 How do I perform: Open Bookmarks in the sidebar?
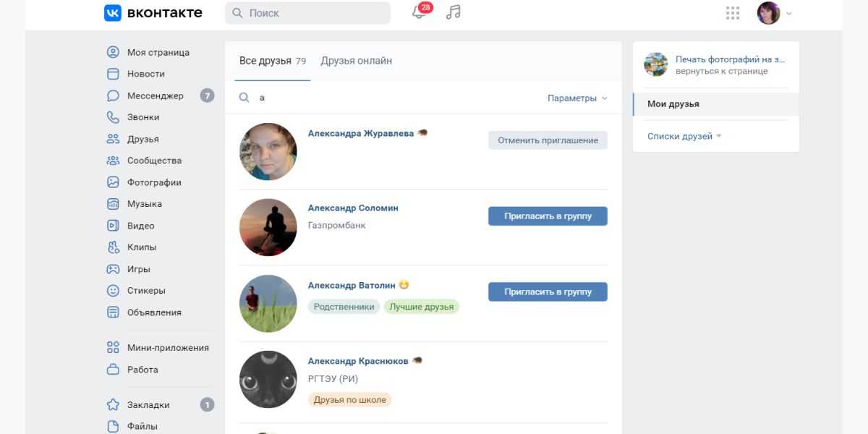[x=148, y=405]
